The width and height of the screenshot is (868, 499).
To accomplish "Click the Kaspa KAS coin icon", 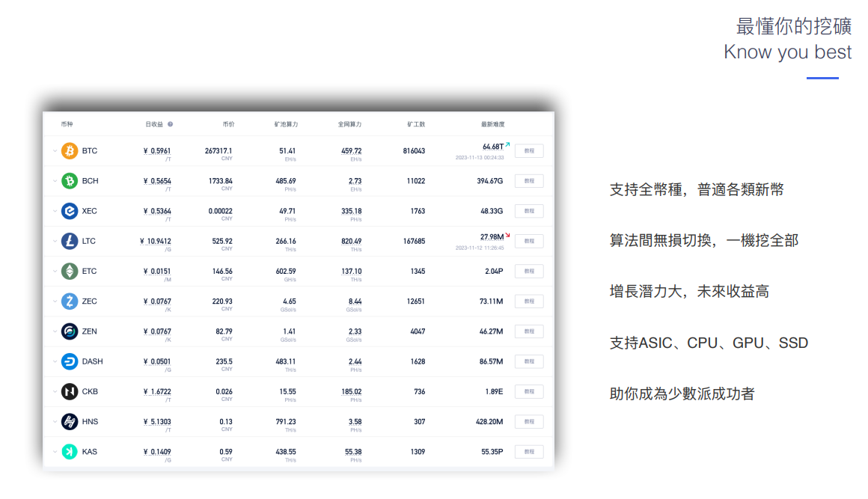I will (70, 452).
